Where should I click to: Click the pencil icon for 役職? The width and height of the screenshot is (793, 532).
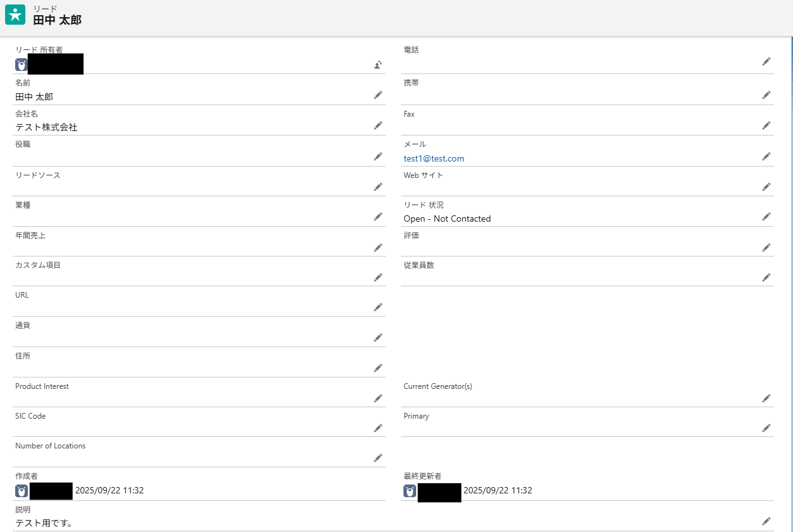coord(378,156)
